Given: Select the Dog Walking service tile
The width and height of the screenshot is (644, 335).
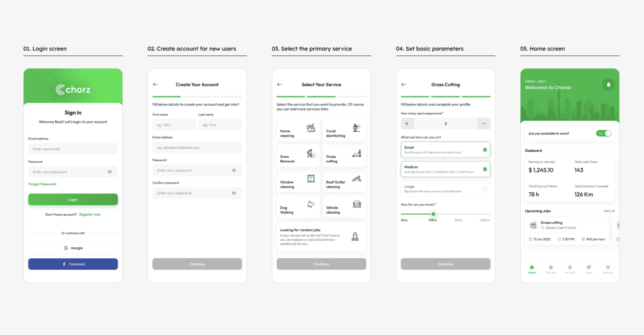Looking at the screenshot, I should pos(298,207).
